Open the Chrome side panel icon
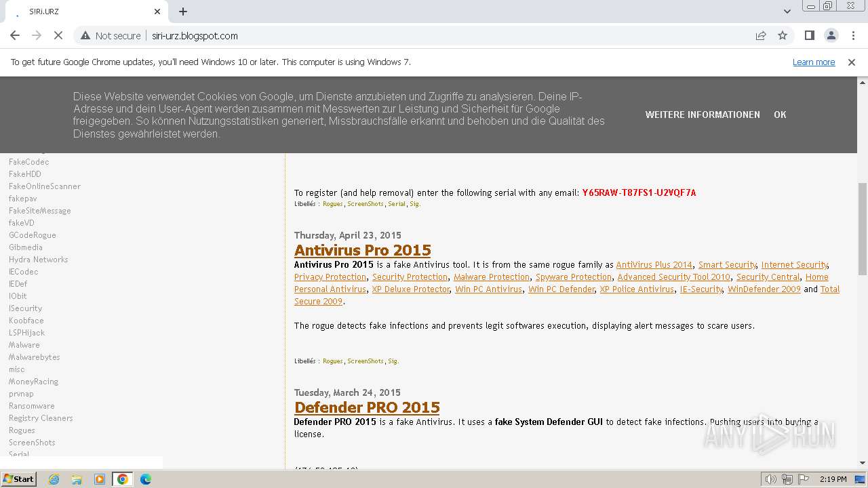This screenshot has width=868, height=488. (x=809, y=36)
